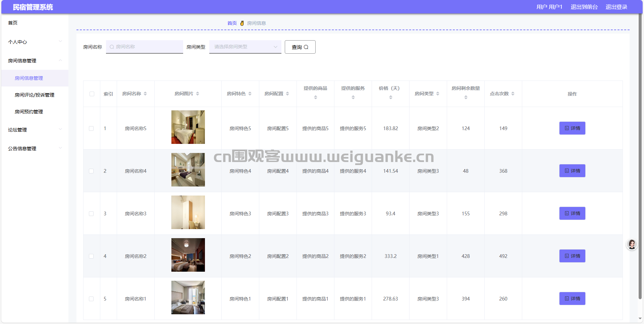644x324 pixels.
Task: Sort by 提供的服务 column arrows
Action: pos(353,97)
